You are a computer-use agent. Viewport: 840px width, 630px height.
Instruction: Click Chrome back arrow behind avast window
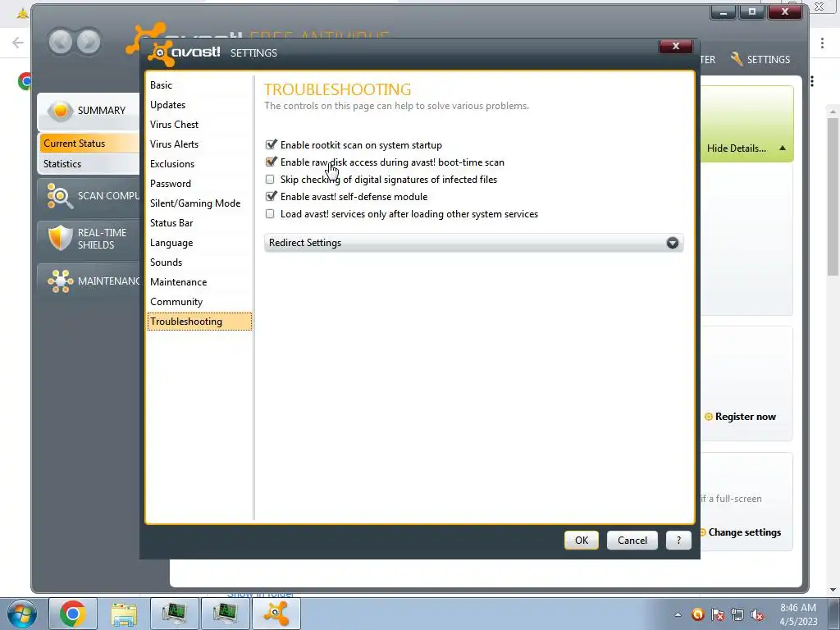point(18,43)
